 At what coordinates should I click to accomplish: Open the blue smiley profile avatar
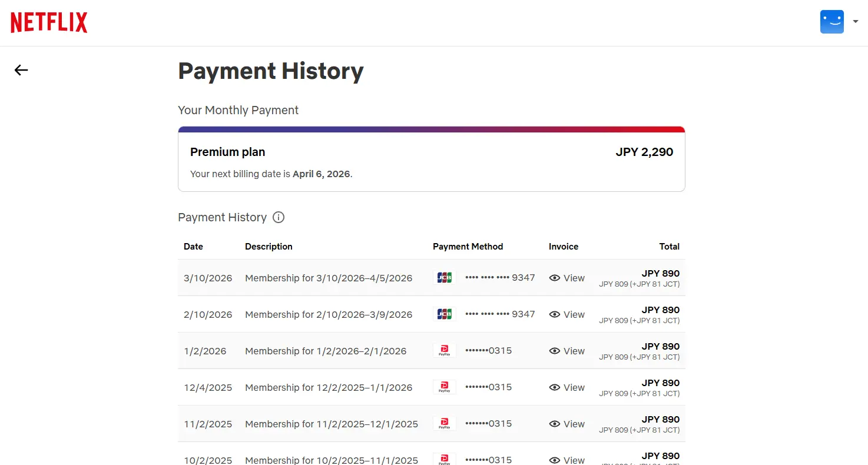[832, 22]
